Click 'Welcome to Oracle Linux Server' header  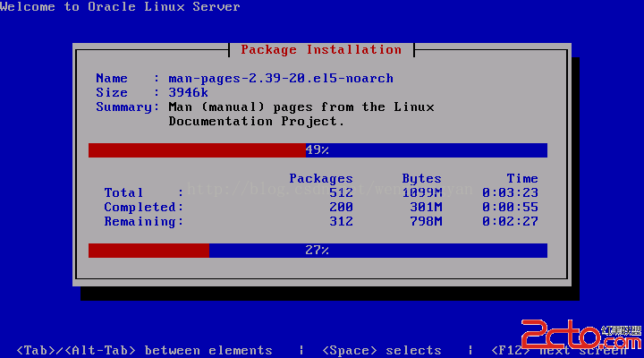(120, 6)
